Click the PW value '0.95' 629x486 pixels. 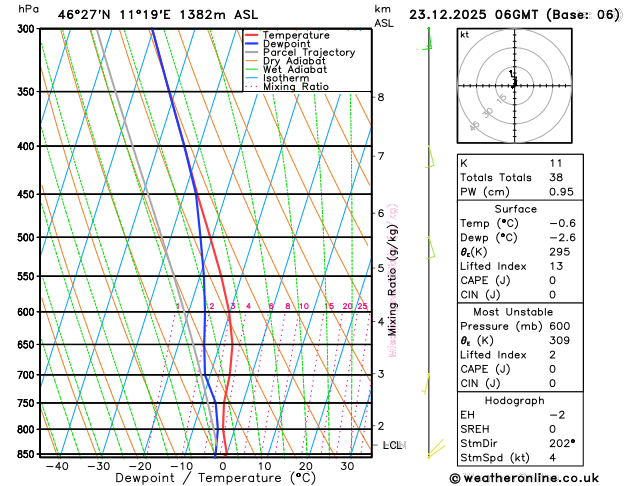pos(561,192)
